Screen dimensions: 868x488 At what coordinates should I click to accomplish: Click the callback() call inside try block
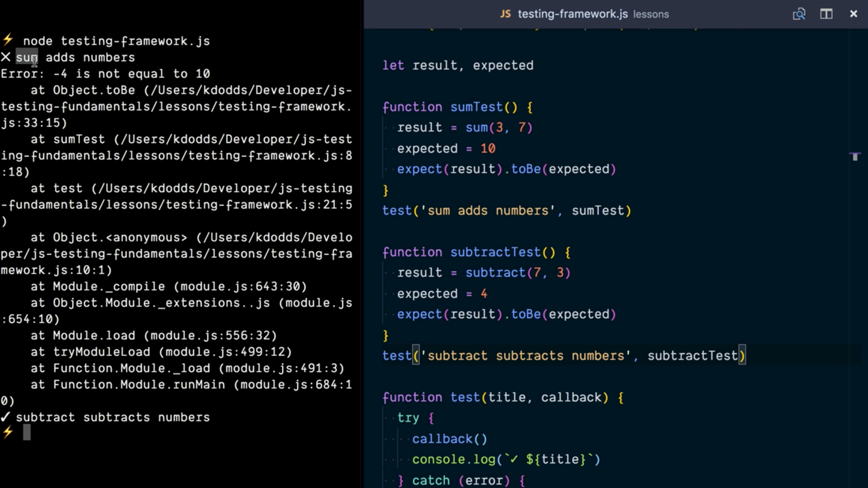tap(450, 439)
